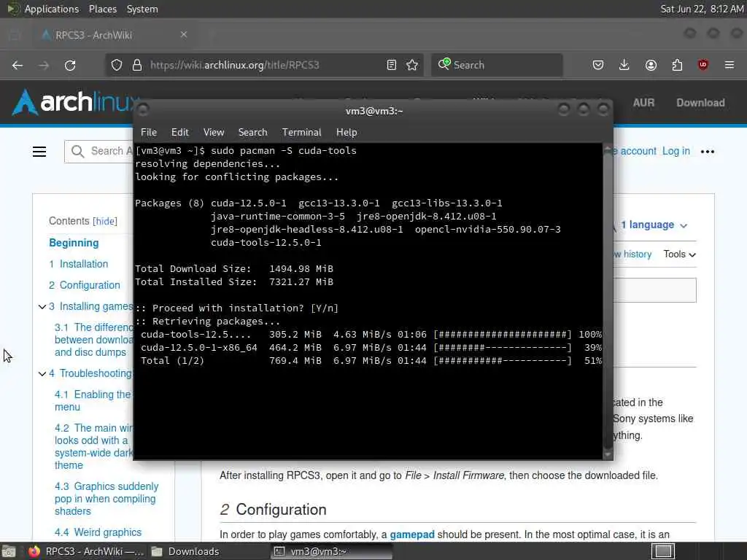This screenshot has height=560, width=747.
Task: Collapse the Troubleshooting contents section
Action: [42, 374]
